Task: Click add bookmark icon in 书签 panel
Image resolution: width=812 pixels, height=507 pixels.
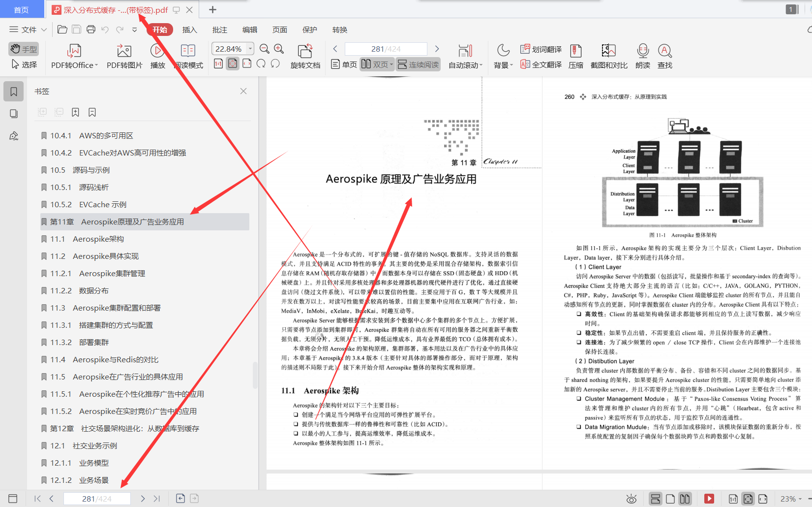Action: 75,112
